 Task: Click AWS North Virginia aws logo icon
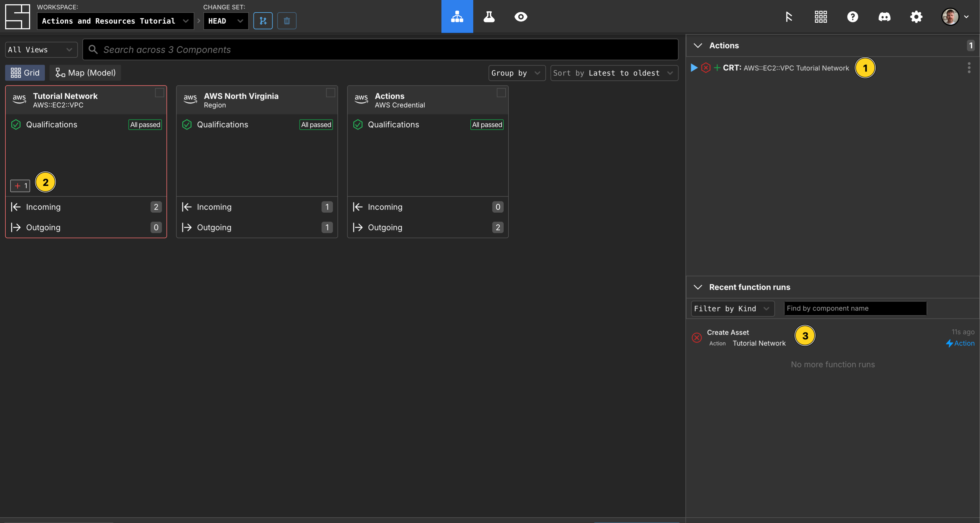(190, 99)
